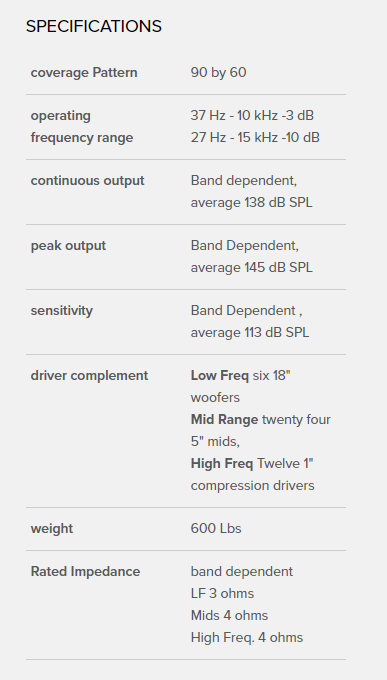This screenshot has width=387, height=680.
Task: Click the Low Freq bold text
Action: point(220,376)
